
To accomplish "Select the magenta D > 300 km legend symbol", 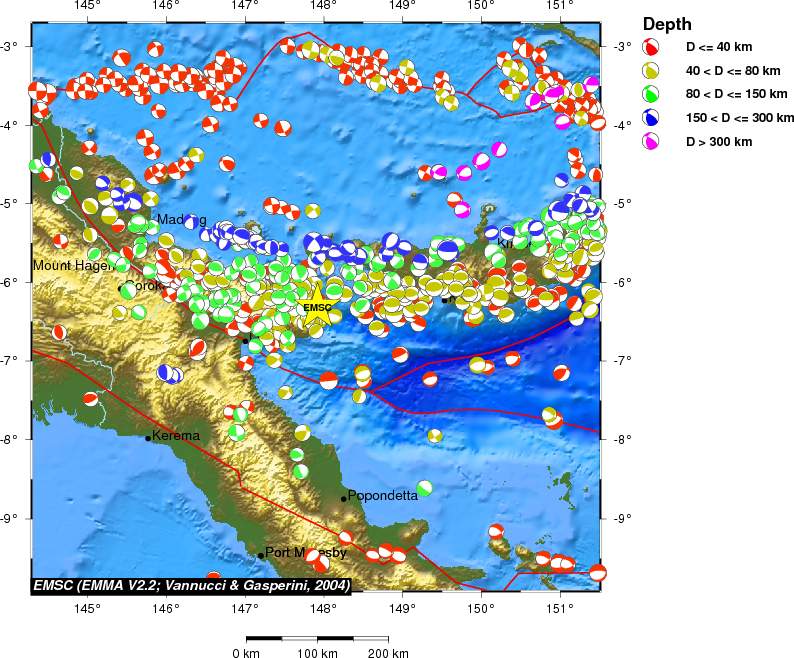I will coord(650,142).
